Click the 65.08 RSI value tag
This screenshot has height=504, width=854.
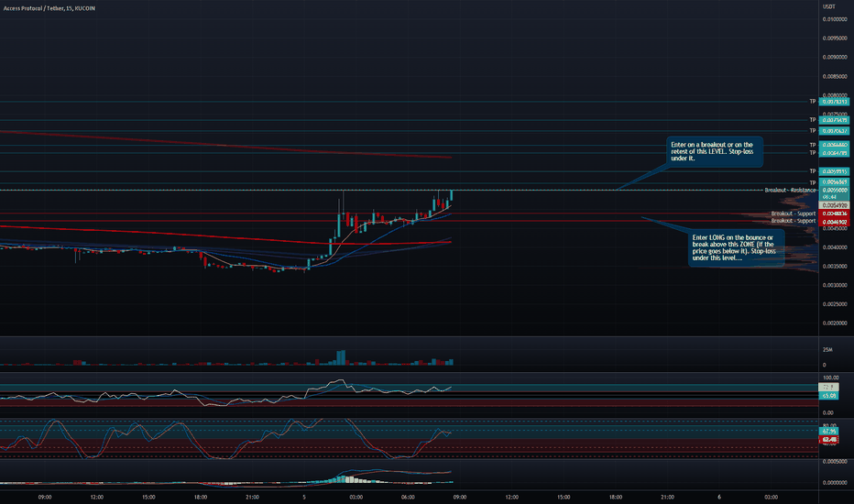coord(829,396)
